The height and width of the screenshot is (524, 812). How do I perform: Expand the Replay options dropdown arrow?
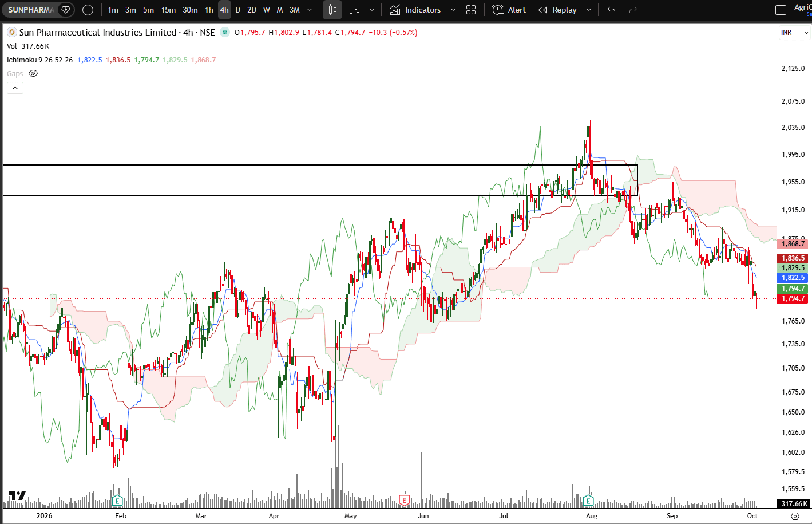coord(589,10)
